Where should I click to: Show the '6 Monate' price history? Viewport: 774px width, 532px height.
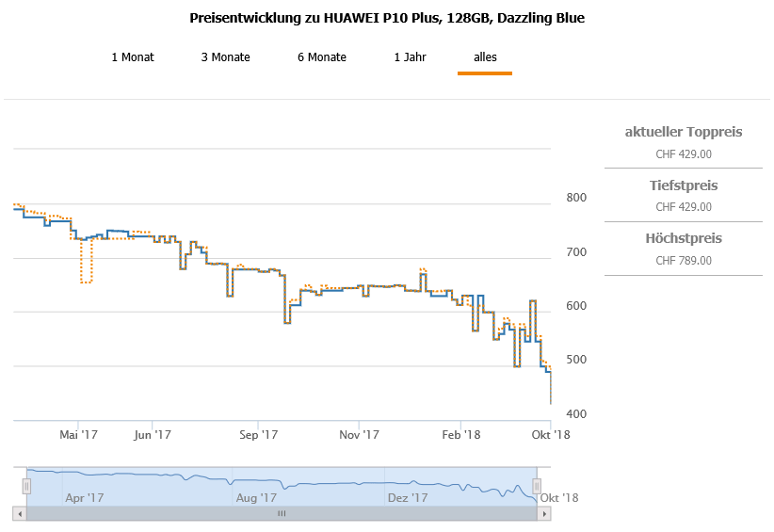(321, 57)
